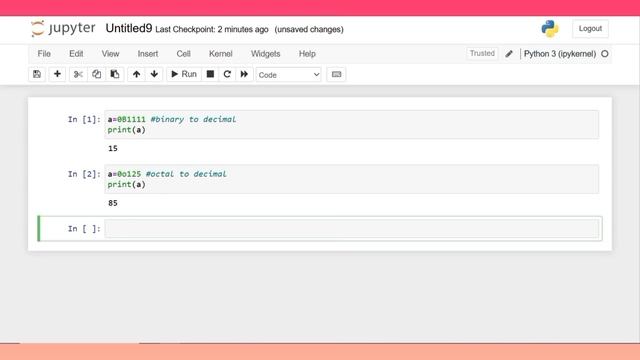640x360 pixels.
Task: Open the View menu
Action: click(x=110, y=54)
